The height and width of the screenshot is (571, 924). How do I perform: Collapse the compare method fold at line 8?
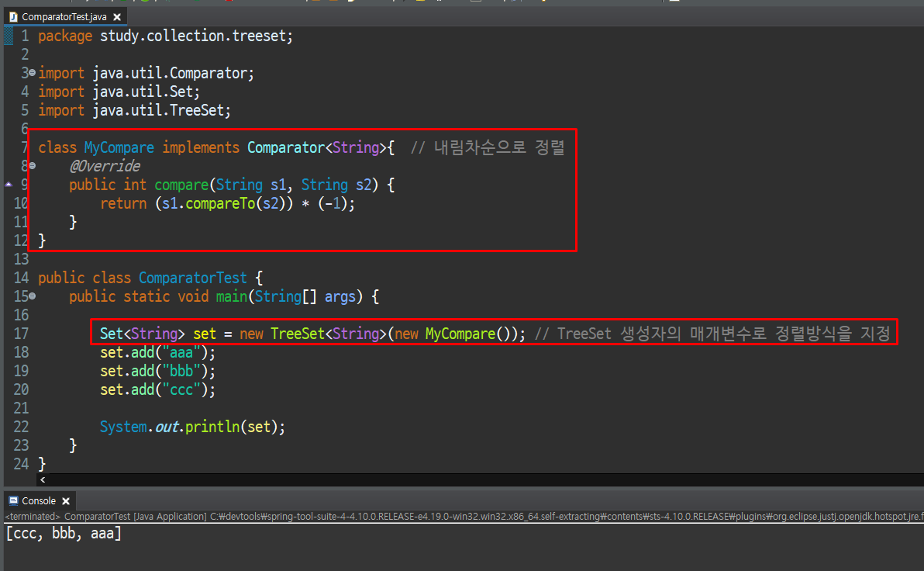click(x=33, y=166)
